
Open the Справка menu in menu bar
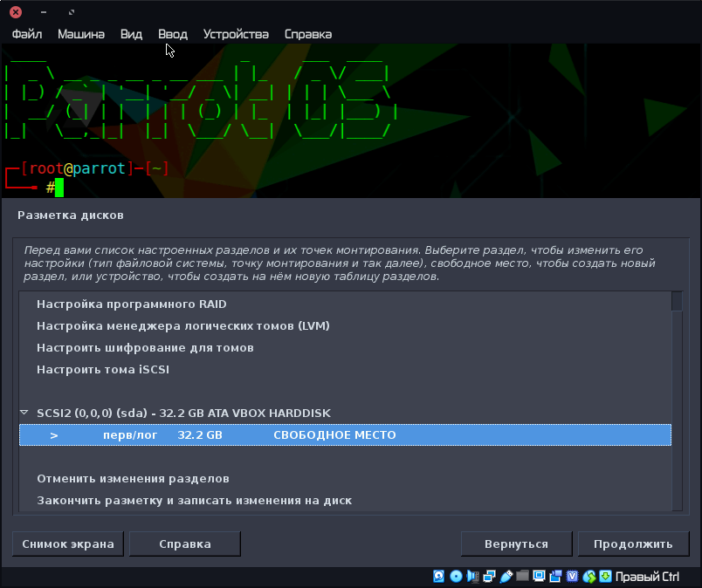pos(308,34)
